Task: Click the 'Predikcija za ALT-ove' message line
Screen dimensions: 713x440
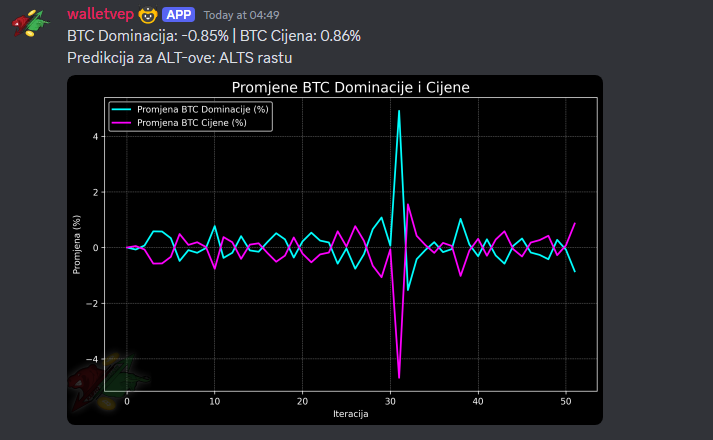Action: click(x=172, y=57)
